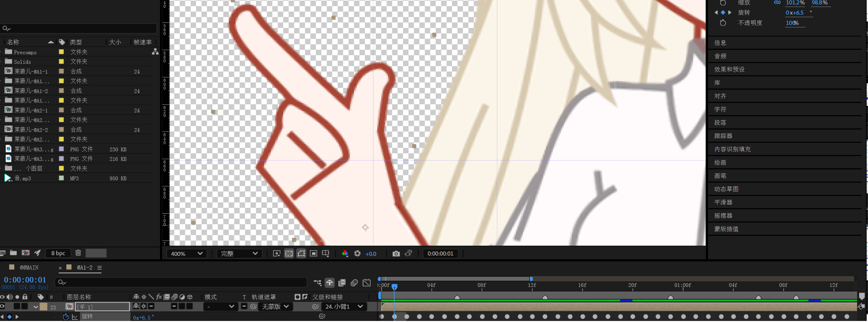Open the show channel RGB icon
This screenshot has height=322, width=868.
(345, 254)
